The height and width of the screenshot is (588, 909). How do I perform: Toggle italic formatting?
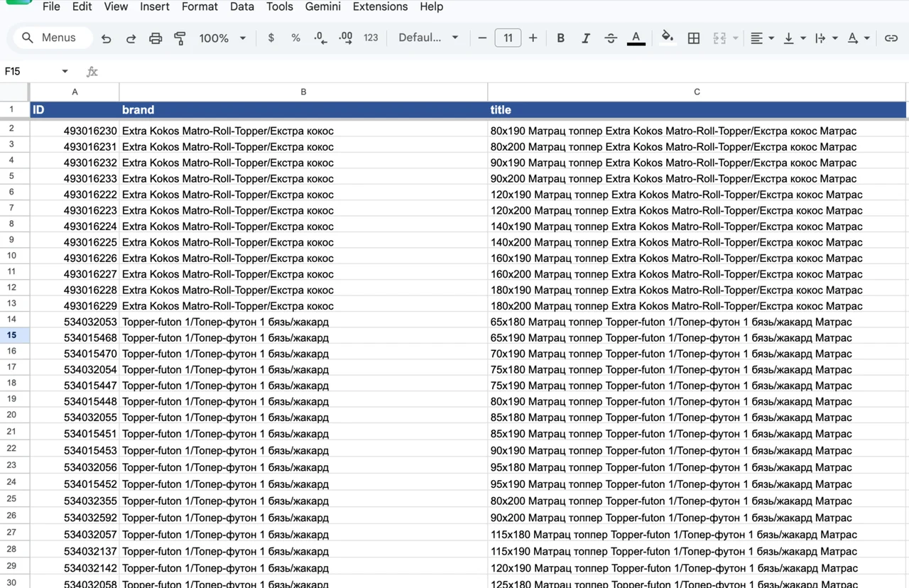586,38
